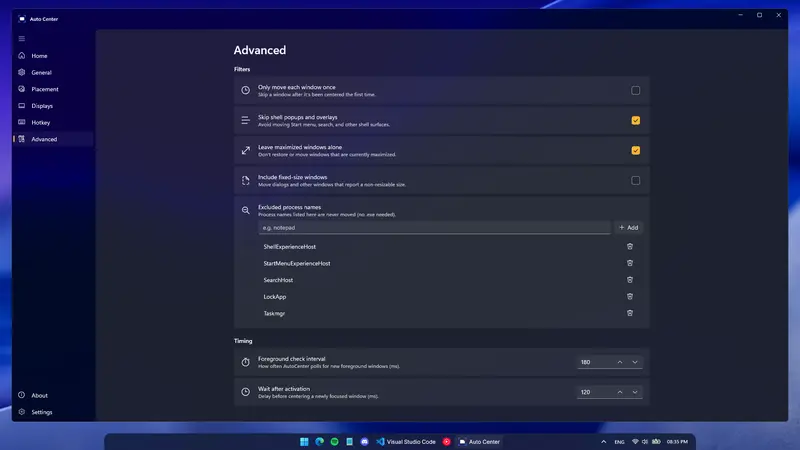Switch to Visual Studio Code in taskbar

tap(406, 442)
